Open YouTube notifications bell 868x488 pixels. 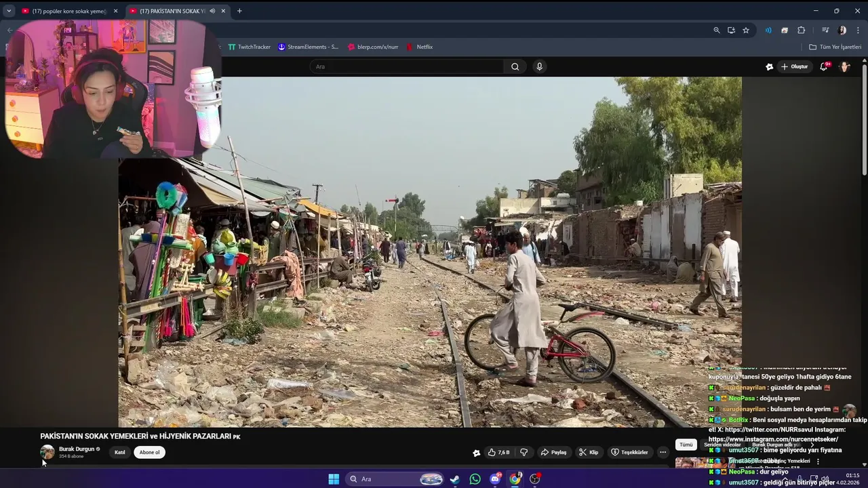(x=824, y=66)
